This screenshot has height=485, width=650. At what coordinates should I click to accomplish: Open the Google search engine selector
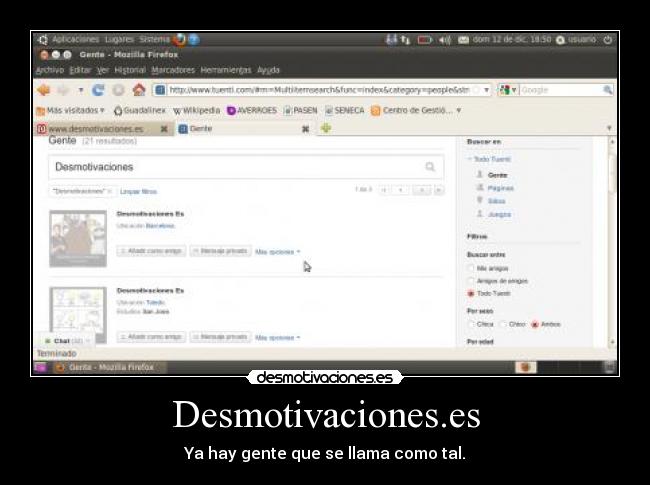tap(508, 90)
